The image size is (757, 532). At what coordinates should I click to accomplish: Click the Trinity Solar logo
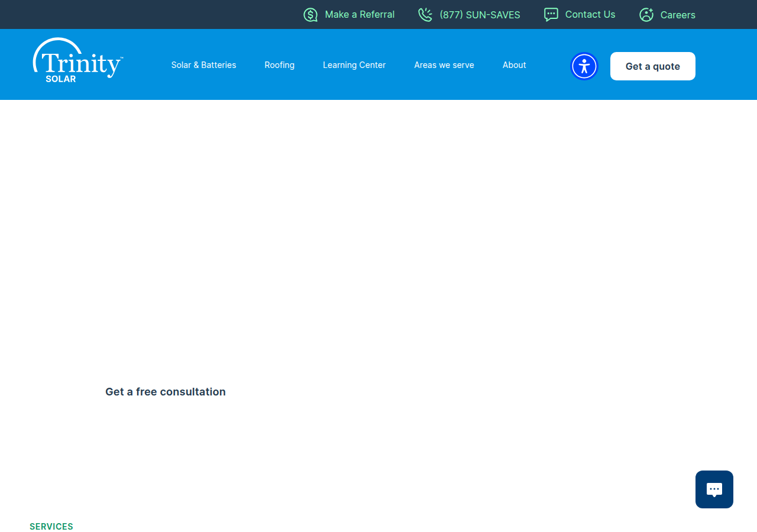coord(78,60)
